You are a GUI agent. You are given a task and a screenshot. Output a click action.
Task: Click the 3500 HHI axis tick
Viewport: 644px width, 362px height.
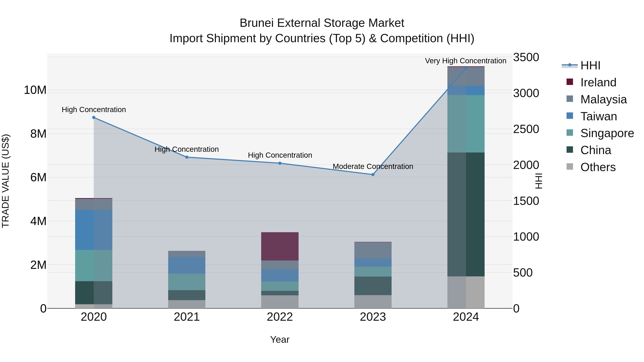[526, 57]
